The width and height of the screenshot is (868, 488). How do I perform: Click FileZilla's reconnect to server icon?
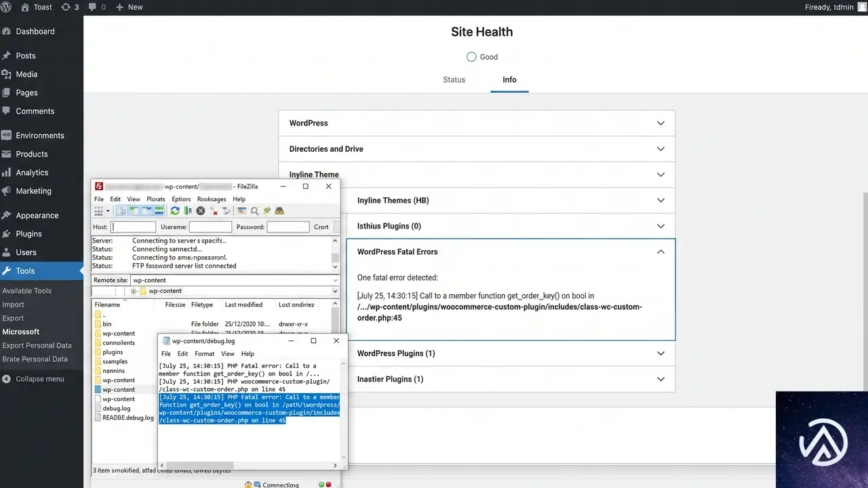pyautogui.click(x=226, y=211)
